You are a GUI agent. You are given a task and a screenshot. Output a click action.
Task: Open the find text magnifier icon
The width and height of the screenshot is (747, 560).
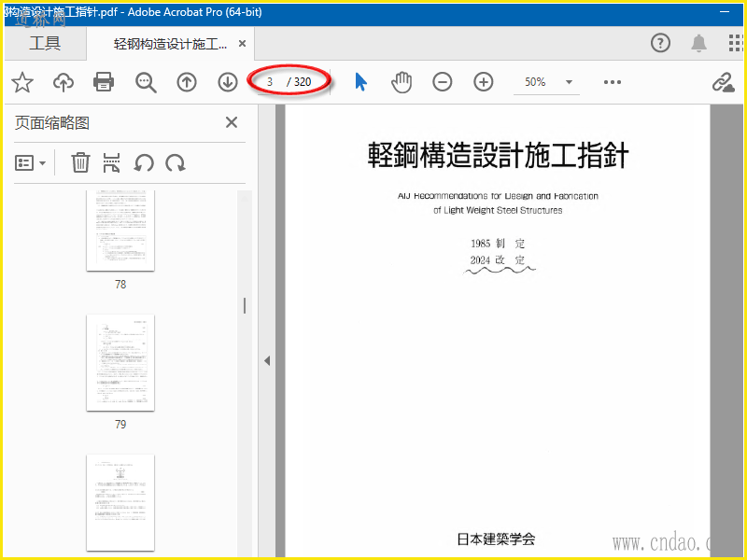(146, 82)
